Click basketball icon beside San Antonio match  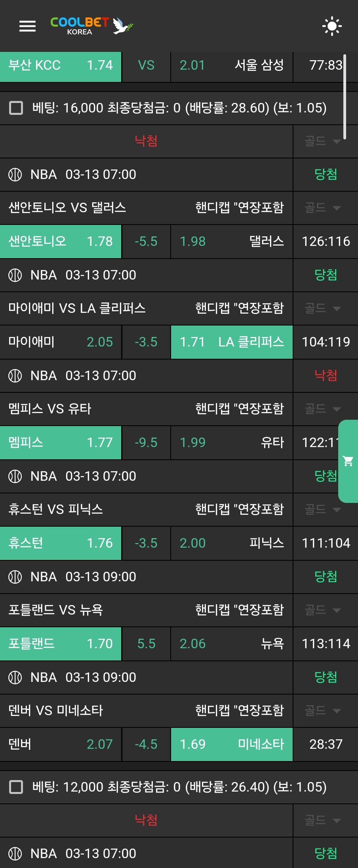(15, 175)
